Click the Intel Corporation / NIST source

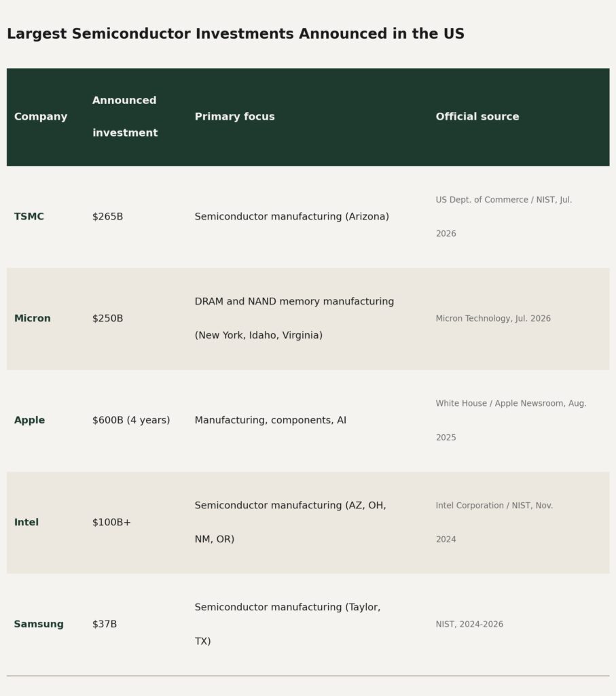(494, 522)
